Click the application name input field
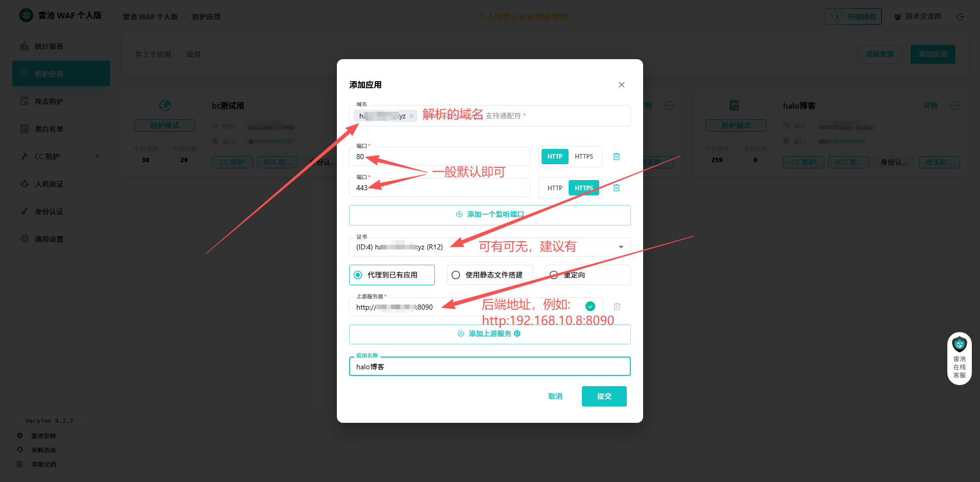Screen dimensions: 980x482 pos(489,367)
